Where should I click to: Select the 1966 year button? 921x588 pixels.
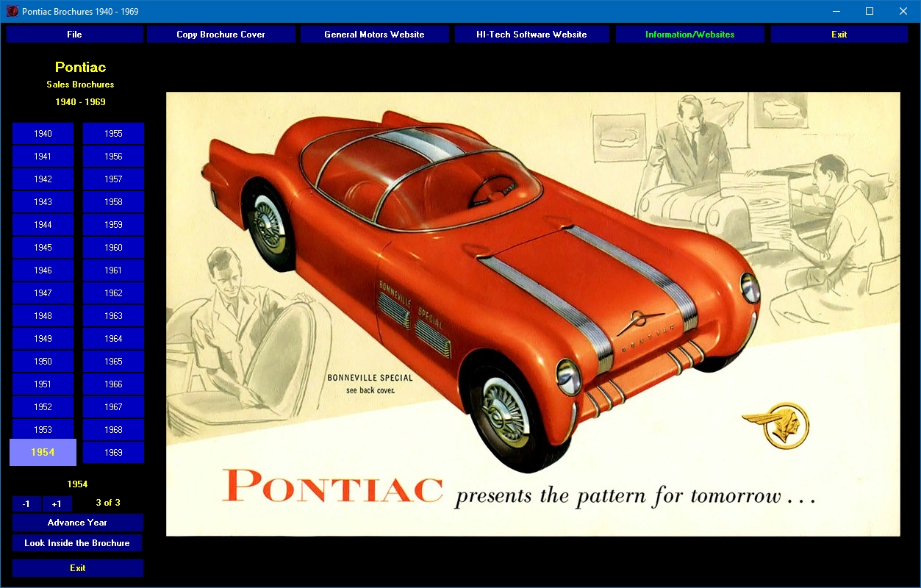[x=113, y=384]
